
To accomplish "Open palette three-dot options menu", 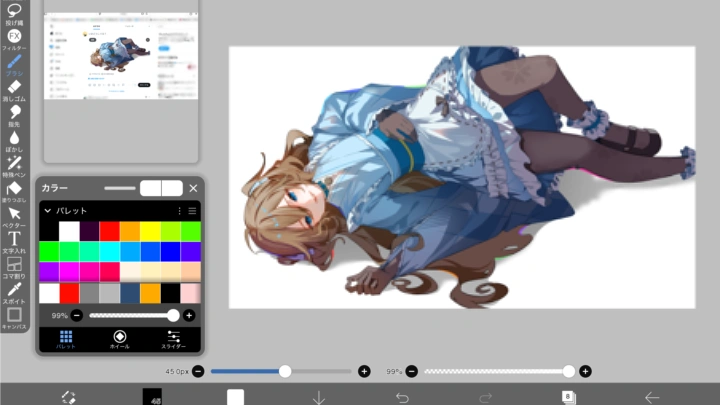I will (x=179, y=211).
